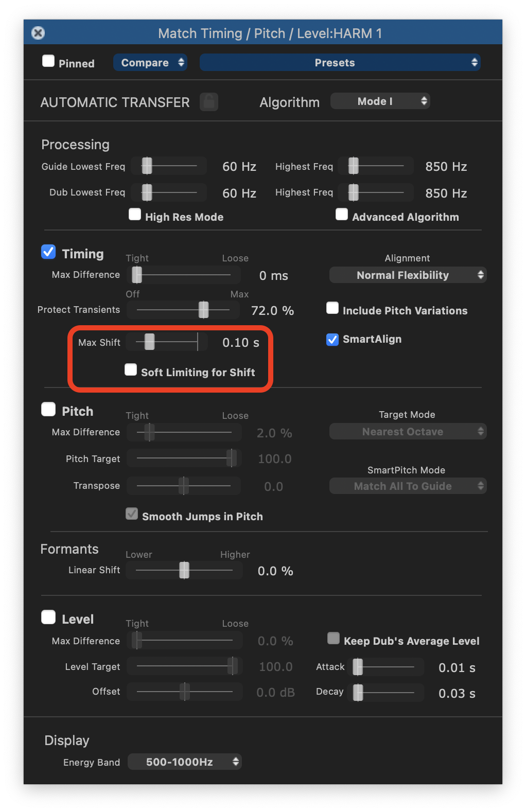Uncheck SmartAlign
Viewport: 526px width, 812px height.
coord(332,340)
